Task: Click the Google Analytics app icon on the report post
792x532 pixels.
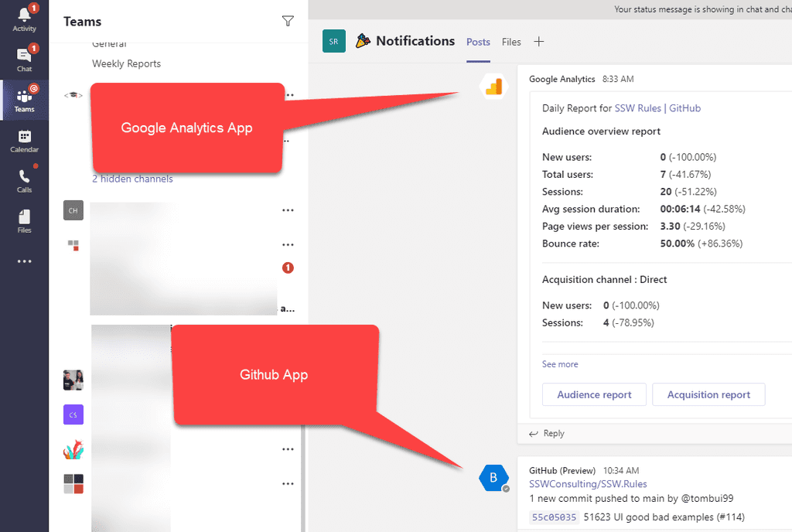Action: (x=493, y=87)
